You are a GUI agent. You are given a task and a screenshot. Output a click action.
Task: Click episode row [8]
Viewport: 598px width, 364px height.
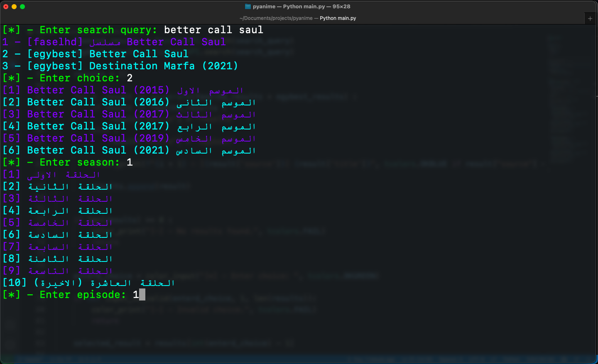point(58,259)
